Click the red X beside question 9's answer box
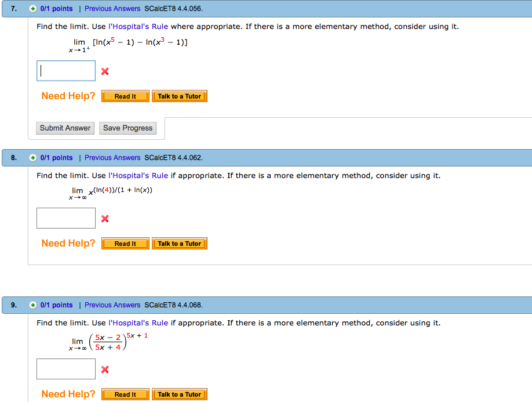532x402 pixels. pyautogui.click(x=105, y=369)
